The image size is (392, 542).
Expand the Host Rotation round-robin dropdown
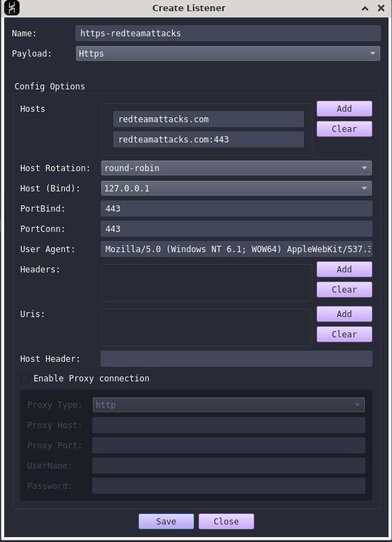236,168
